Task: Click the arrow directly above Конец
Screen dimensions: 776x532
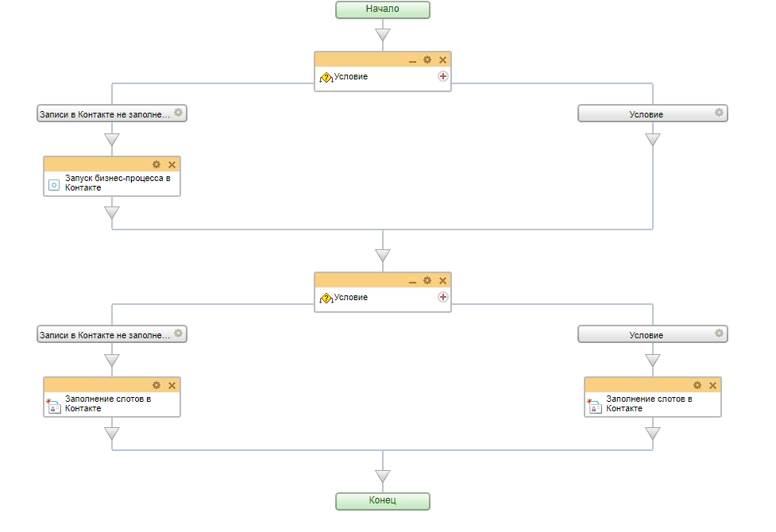Action: pos(383,476)
